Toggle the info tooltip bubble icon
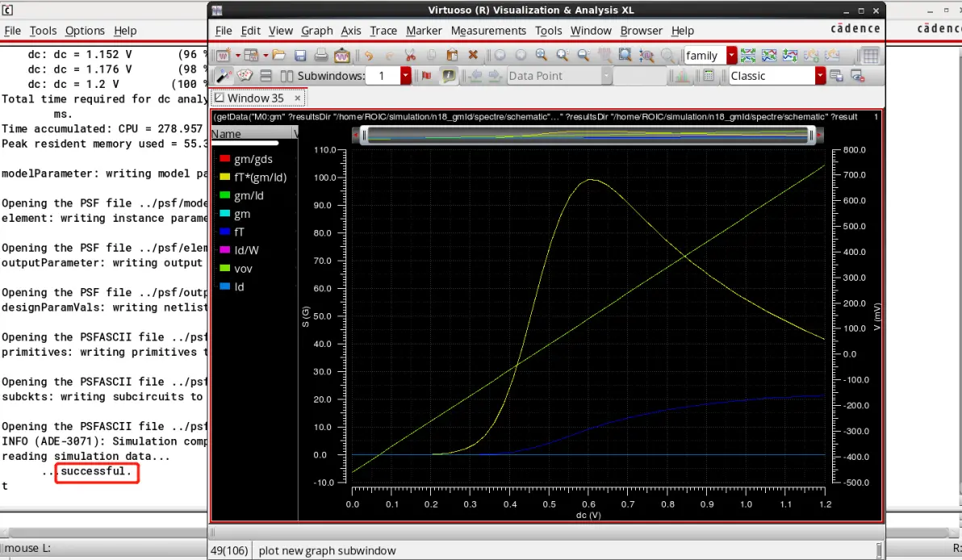 click(x=449, y=75)
